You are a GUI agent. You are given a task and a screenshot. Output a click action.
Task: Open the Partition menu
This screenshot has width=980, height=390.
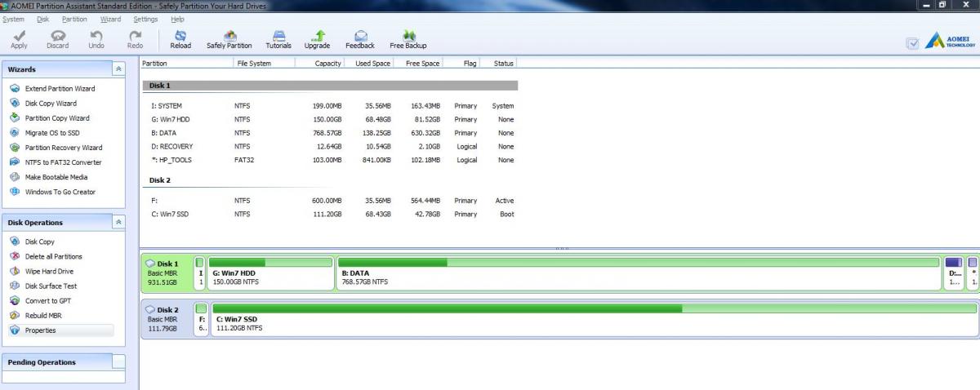click(74, 18)
